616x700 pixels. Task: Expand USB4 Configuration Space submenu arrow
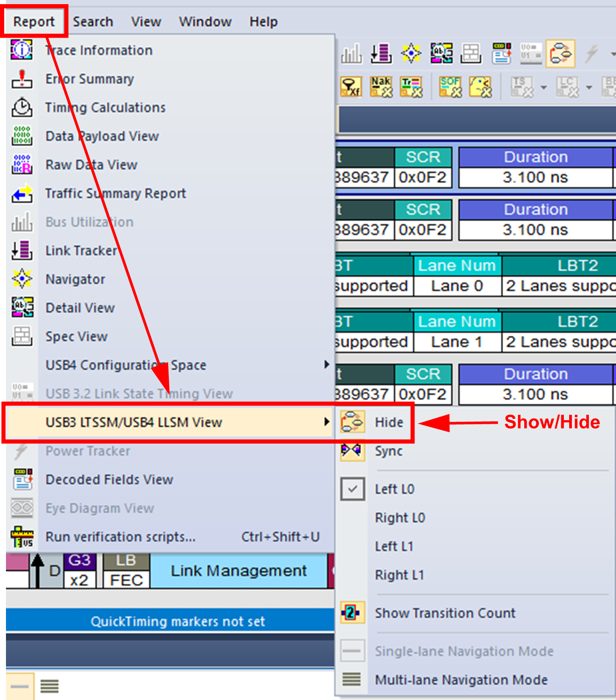[326, 365]
